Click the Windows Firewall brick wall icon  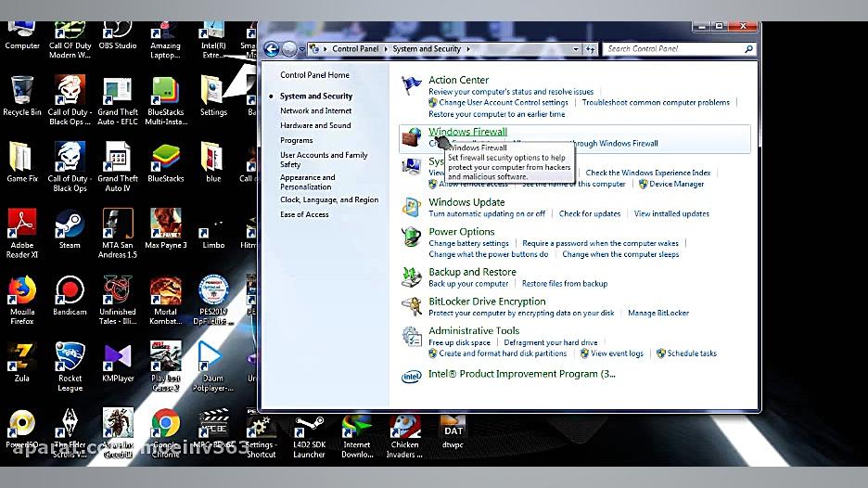412,136
